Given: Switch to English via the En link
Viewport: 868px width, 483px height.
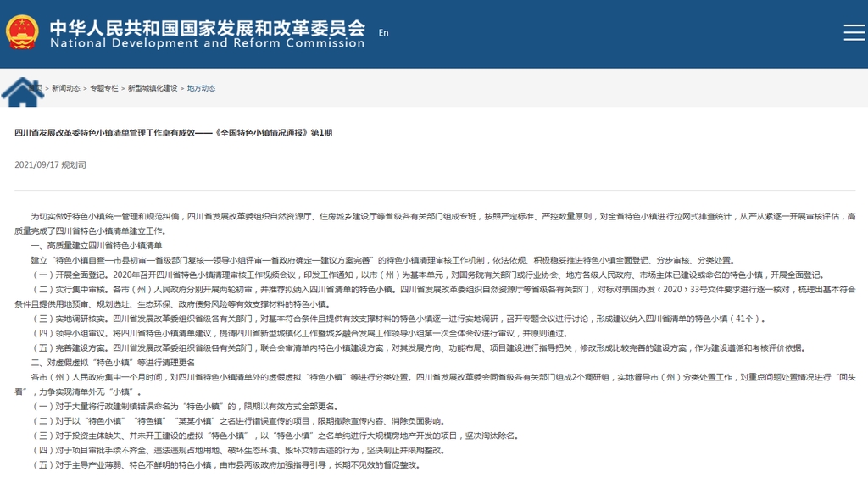Looking at the screenshot, I should [x=383, y=33].
